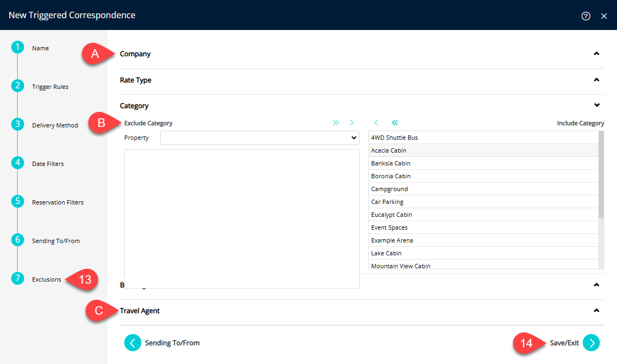The image size is (617, 364).
Task: Expand the Company section chevron
Action: [597, 54]
